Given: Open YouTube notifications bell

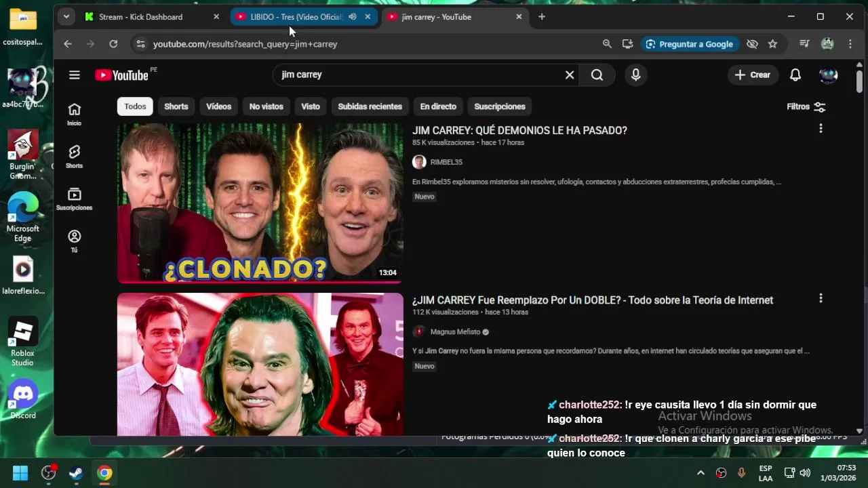Looking at the screenshot, I should pyautogui.click(x=795, y=75).
